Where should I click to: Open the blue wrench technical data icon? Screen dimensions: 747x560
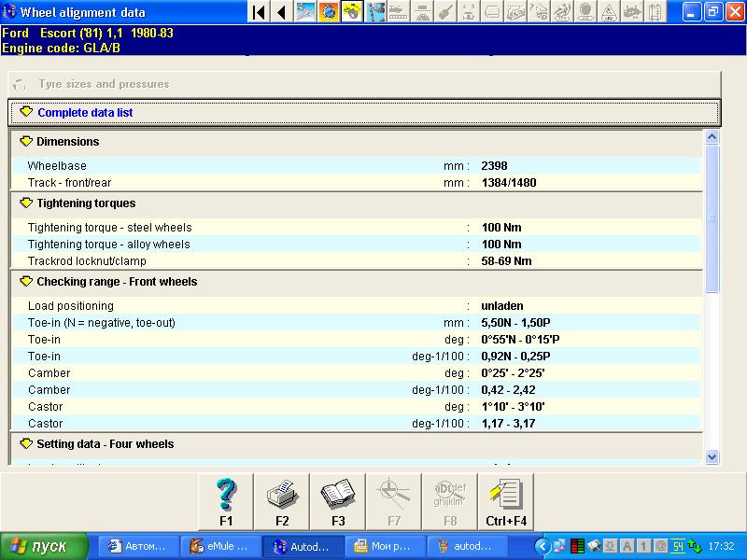(x=305, y=12)
